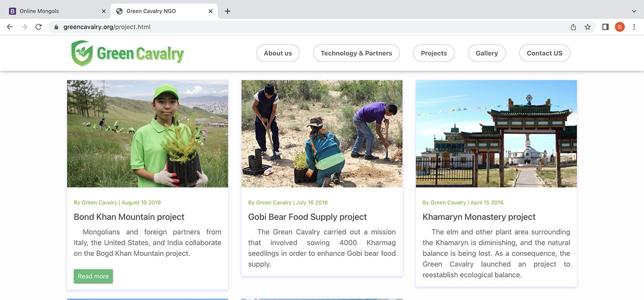Open Technology & Partners page
Screen dimensions: 644x300
(x=356, y=53)
